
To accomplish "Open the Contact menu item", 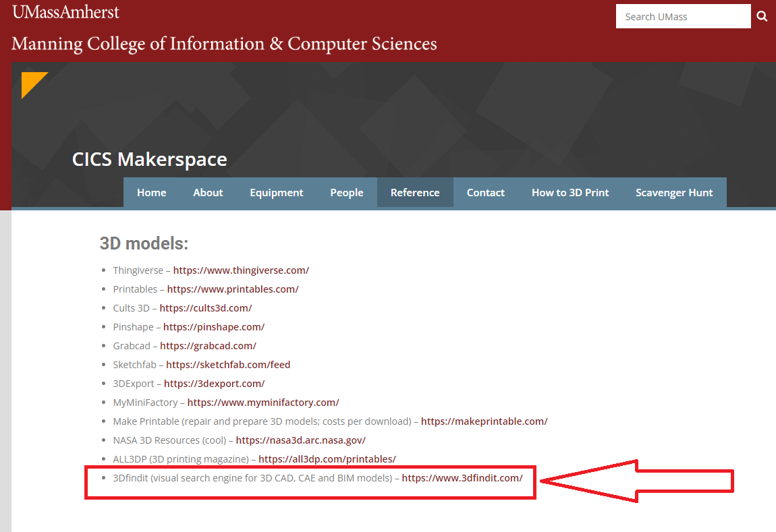I will pos(485,192).
